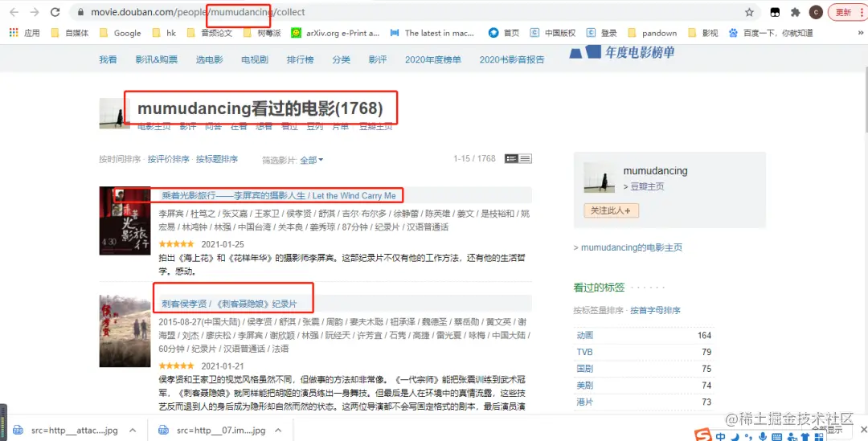Open The latest in mac... bookmark
Screen dimensions: 868x441
[432, 33]
